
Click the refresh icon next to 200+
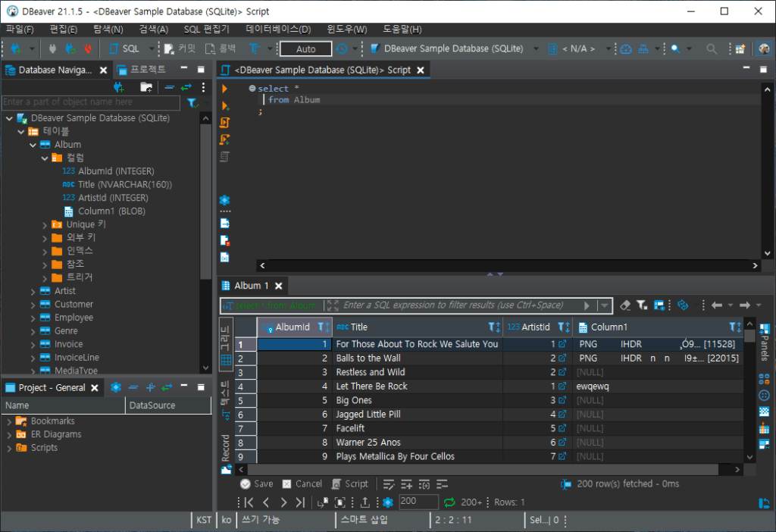[x=449, y=502]
